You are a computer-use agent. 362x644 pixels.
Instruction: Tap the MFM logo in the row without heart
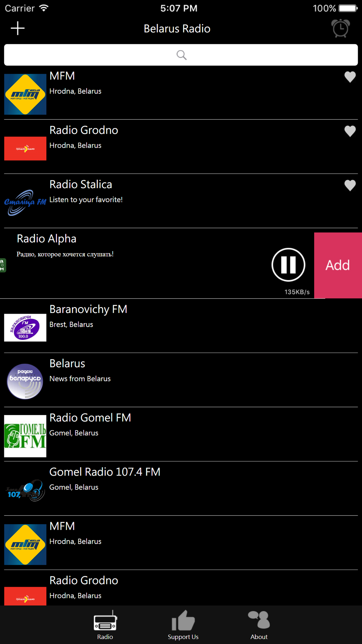[25, 544]
